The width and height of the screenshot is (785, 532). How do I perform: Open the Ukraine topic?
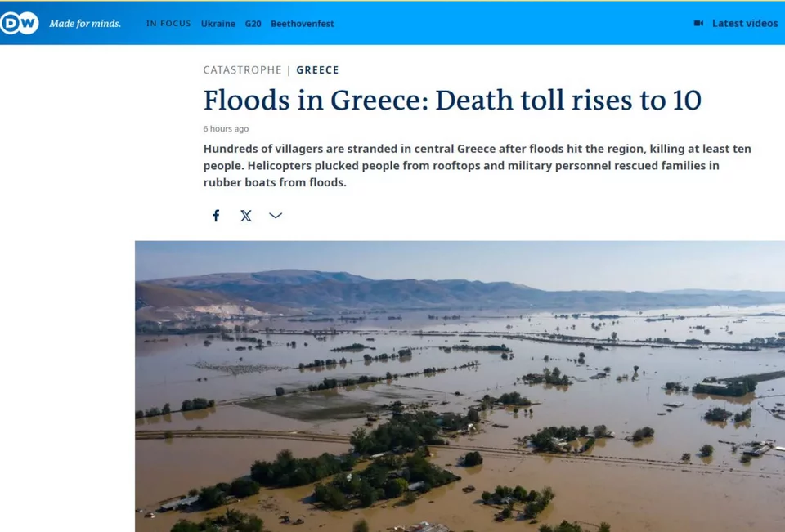[x=218, y=24]
